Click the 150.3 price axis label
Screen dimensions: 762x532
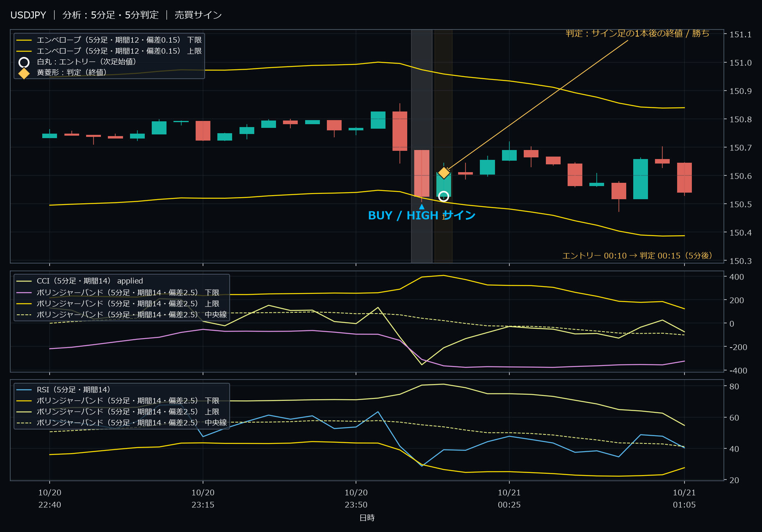[x=740, y=261]
